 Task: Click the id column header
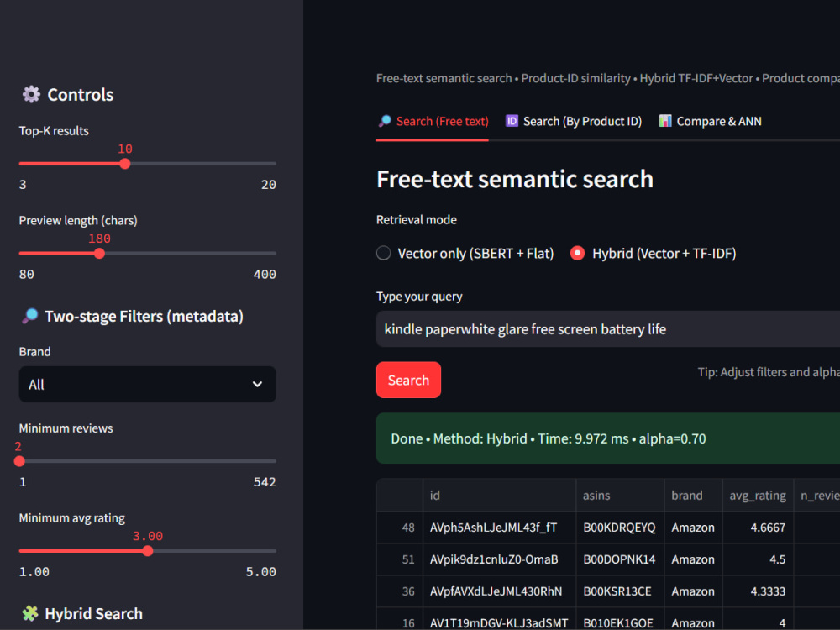499,496
